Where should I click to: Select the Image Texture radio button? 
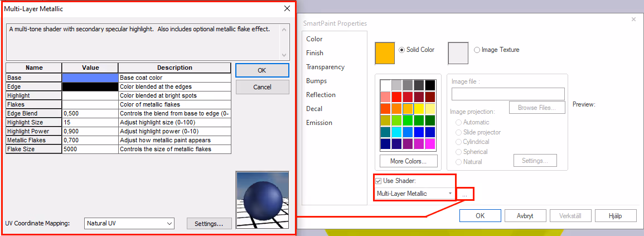(x=477, y=50)
